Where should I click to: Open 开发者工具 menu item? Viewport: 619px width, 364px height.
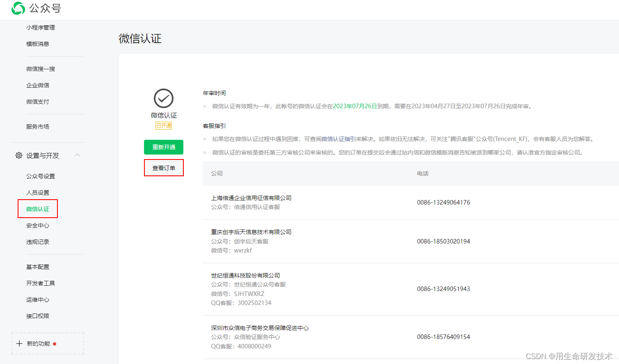[41, 283]
